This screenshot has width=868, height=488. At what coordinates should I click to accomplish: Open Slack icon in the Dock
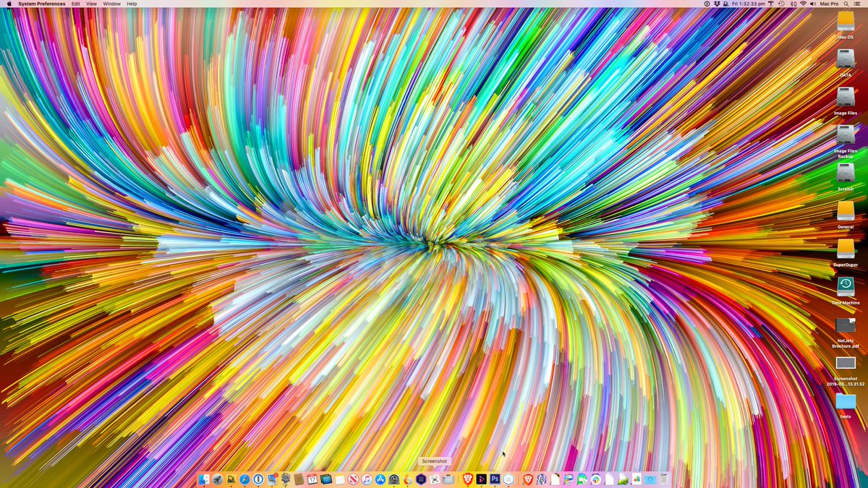coord(595,479)
